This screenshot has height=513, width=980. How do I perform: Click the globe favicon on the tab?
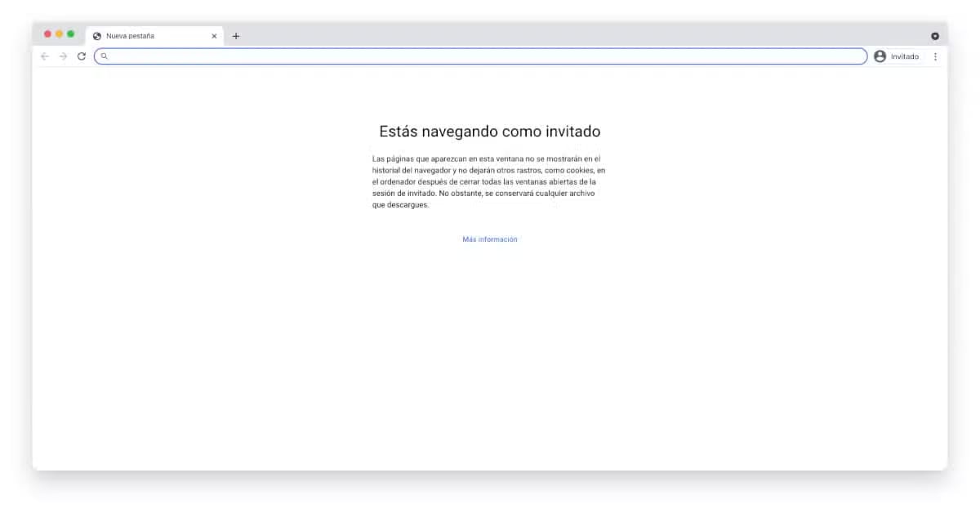tap(97, 36)
